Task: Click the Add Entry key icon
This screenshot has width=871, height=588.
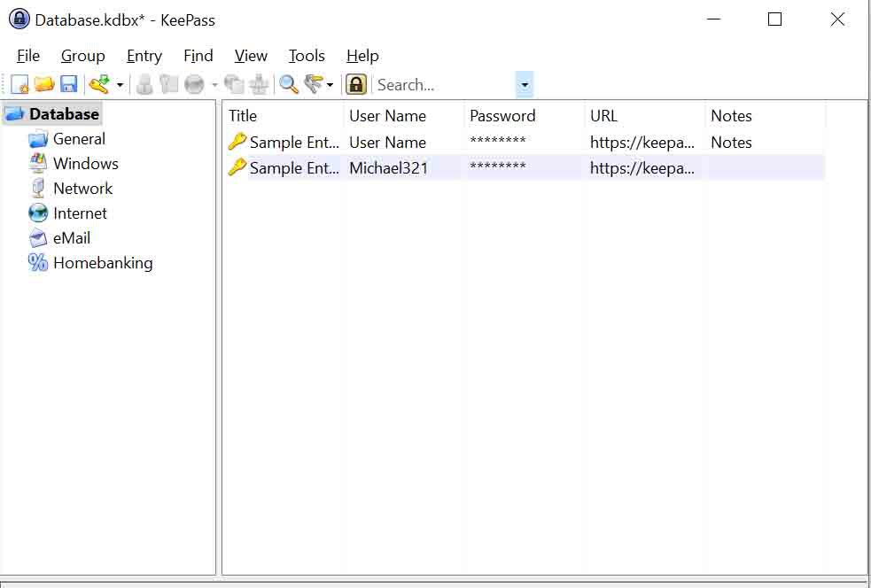Action: pos(100,85)
